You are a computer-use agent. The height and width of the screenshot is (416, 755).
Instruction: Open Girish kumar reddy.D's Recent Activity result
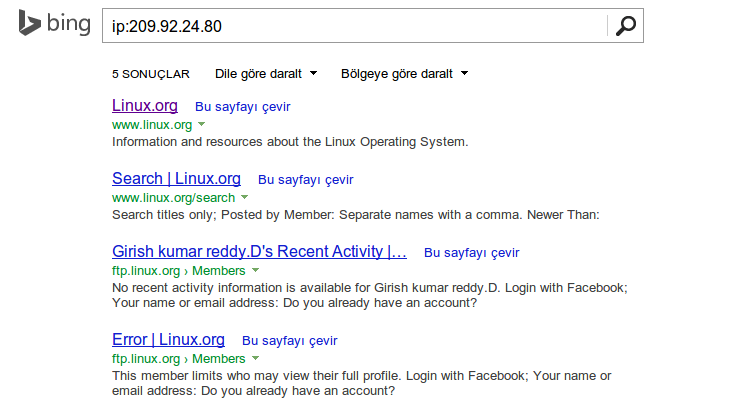260,251
